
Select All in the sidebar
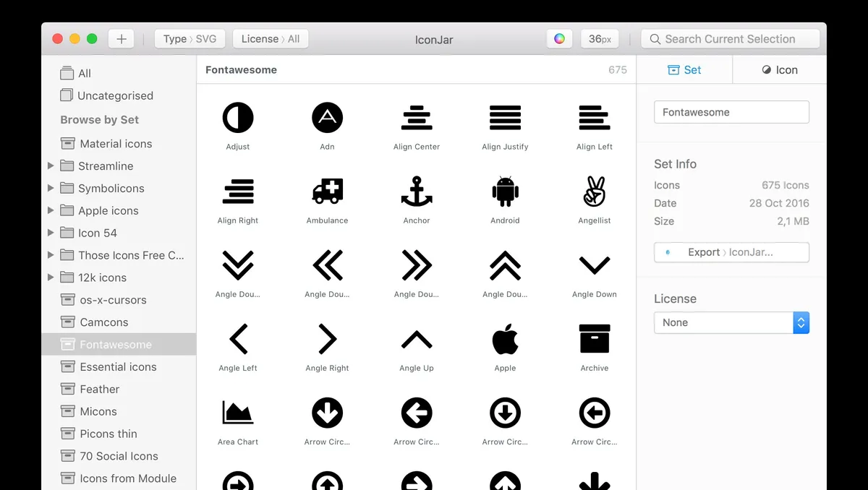point(119,74)
